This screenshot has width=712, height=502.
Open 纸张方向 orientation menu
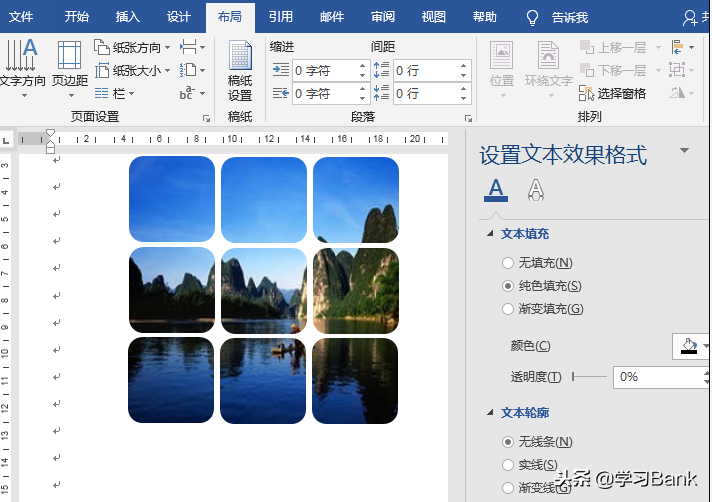[132, 47]
